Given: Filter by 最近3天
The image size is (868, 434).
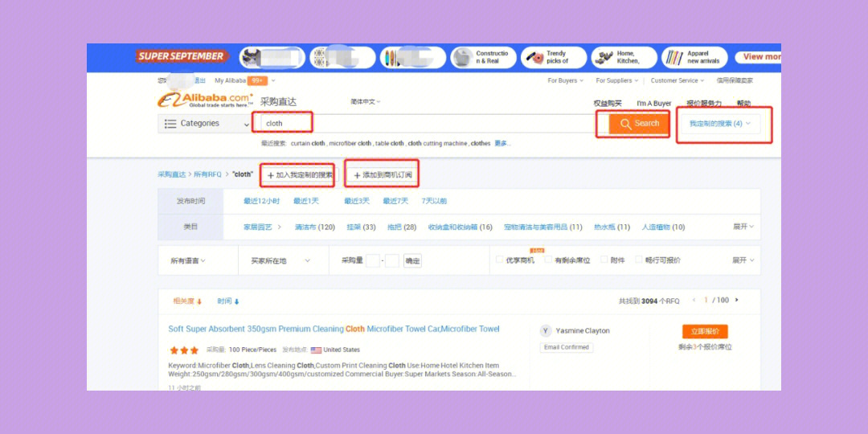Looking at the screenshot, I should point(357,202).
